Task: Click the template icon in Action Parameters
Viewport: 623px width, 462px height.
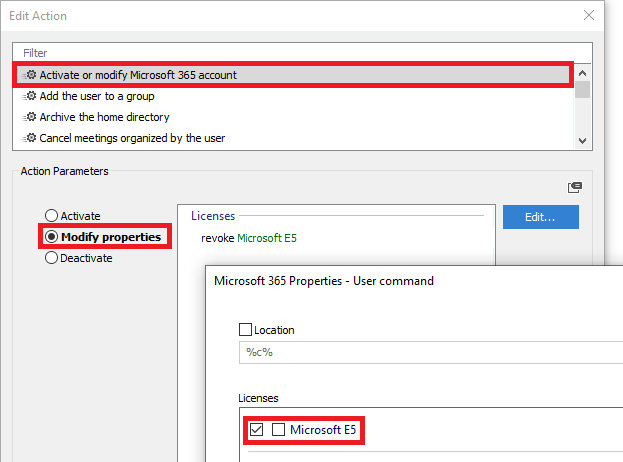Action: 575,188
